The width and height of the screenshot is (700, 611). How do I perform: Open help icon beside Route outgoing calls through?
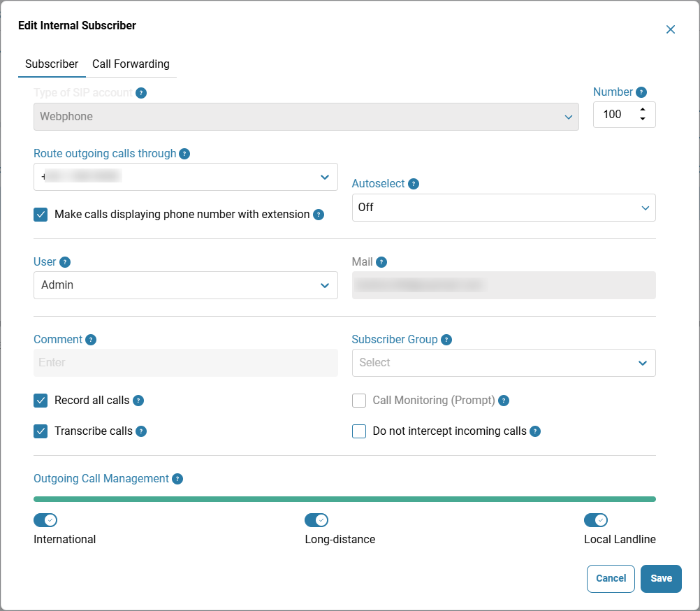(184, 154)
